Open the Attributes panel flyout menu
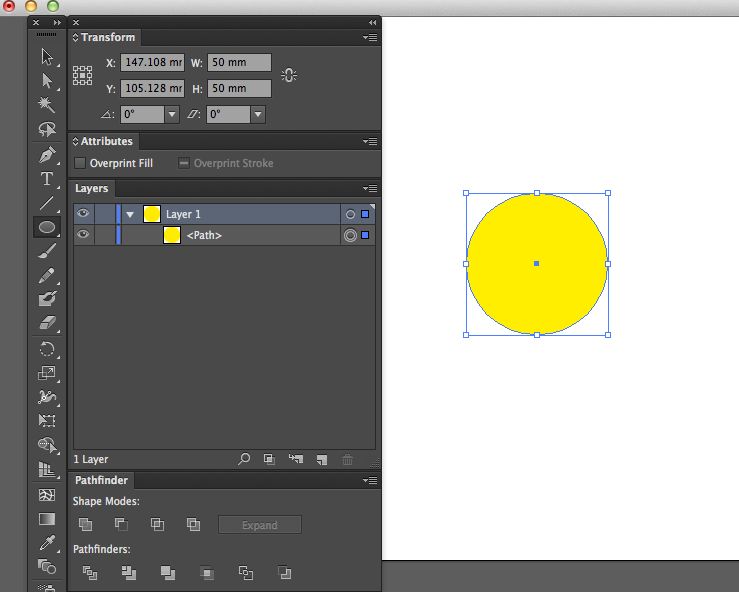Screen dimensions: 739x592 370,141
